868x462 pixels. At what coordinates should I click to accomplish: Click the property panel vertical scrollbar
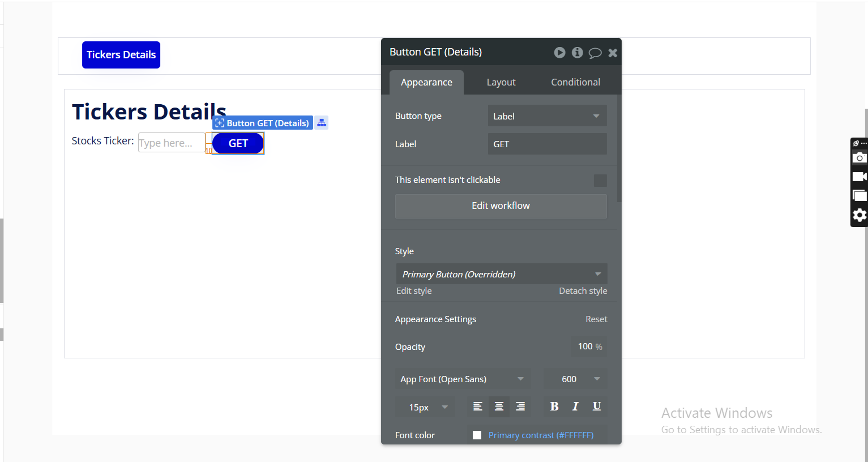point(619,148)
